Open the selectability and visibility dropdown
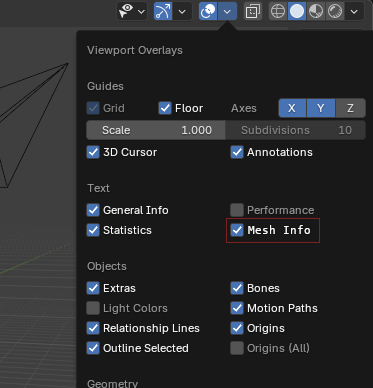The height and width of the screenshot is (388, 373). click(141, 12)
